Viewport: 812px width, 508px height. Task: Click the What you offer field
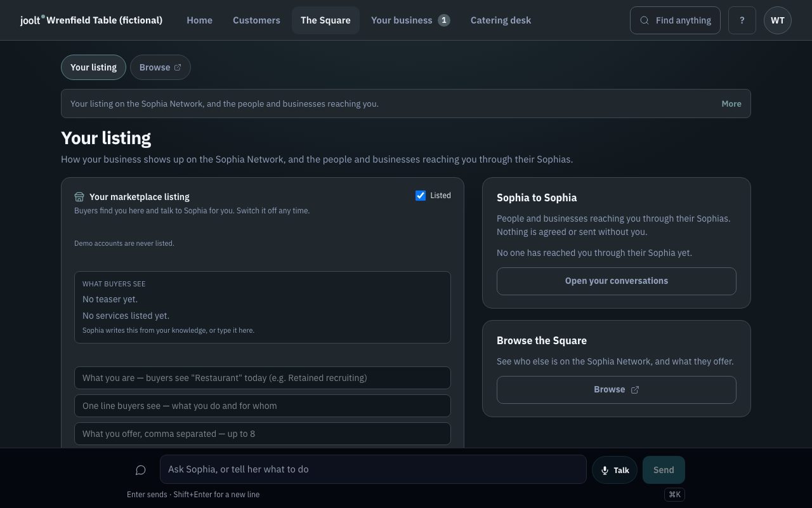pyautogui.click(x=263, y=434)
